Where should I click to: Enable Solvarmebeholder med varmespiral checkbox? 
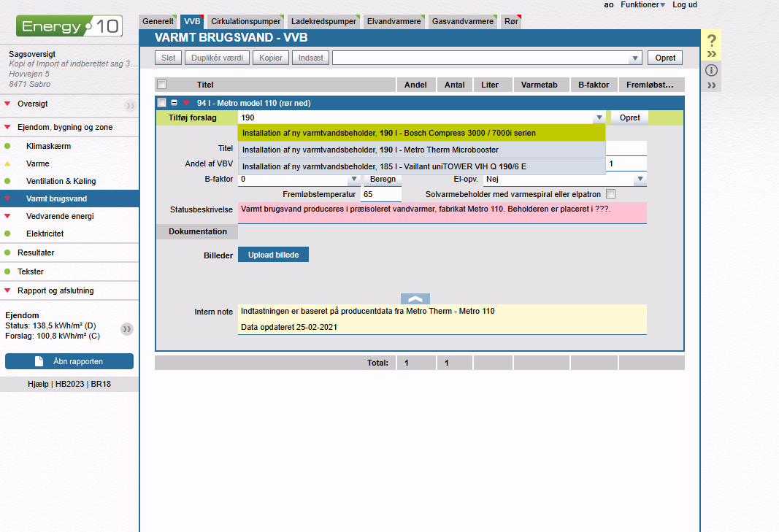tap(610, 194)
